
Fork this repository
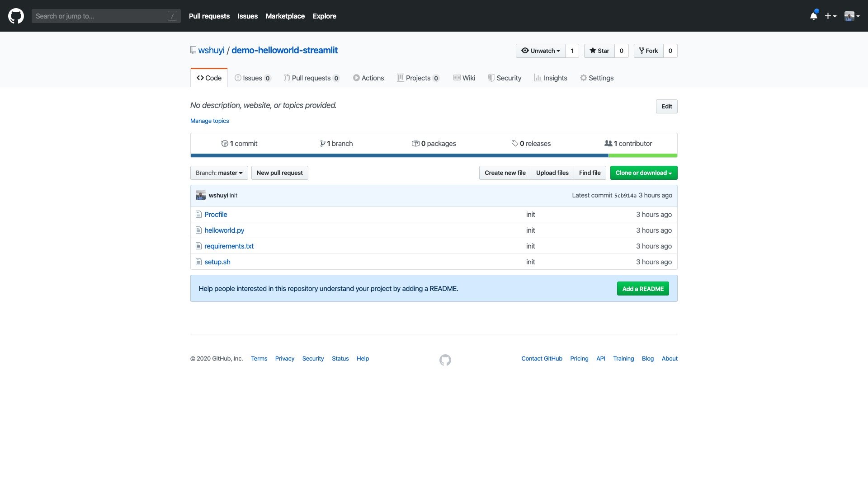click(x=649, y=51)
